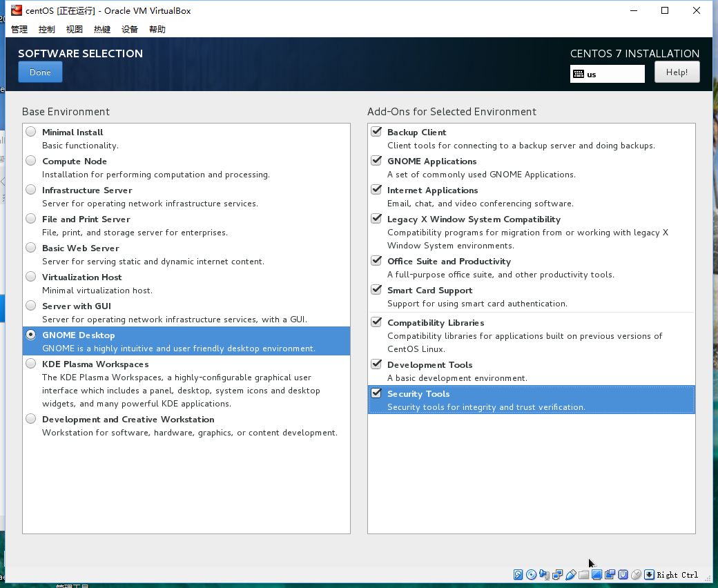Click the hard disk activity status icon
718x588 pixels.
(x=518, y=575)
